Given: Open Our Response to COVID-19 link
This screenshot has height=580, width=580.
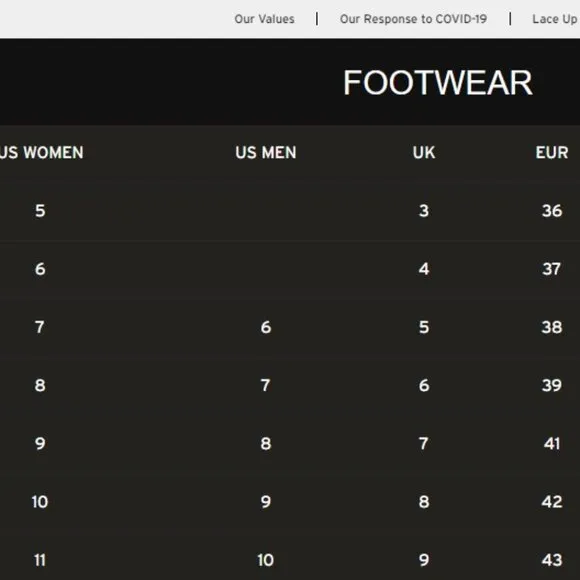Looking at the screenshot, I should click(x=413, y=19).
